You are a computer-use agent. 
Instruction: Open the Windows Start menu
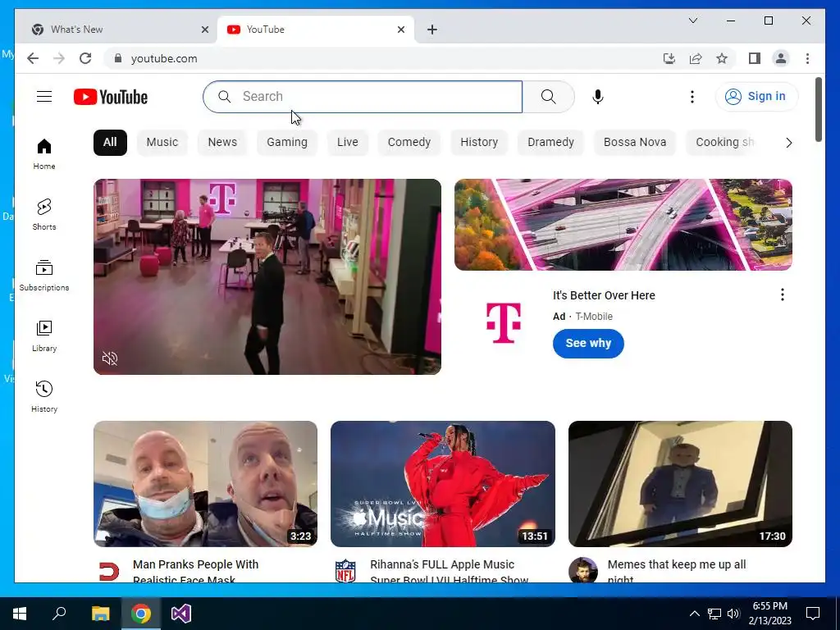coord(20,614)
